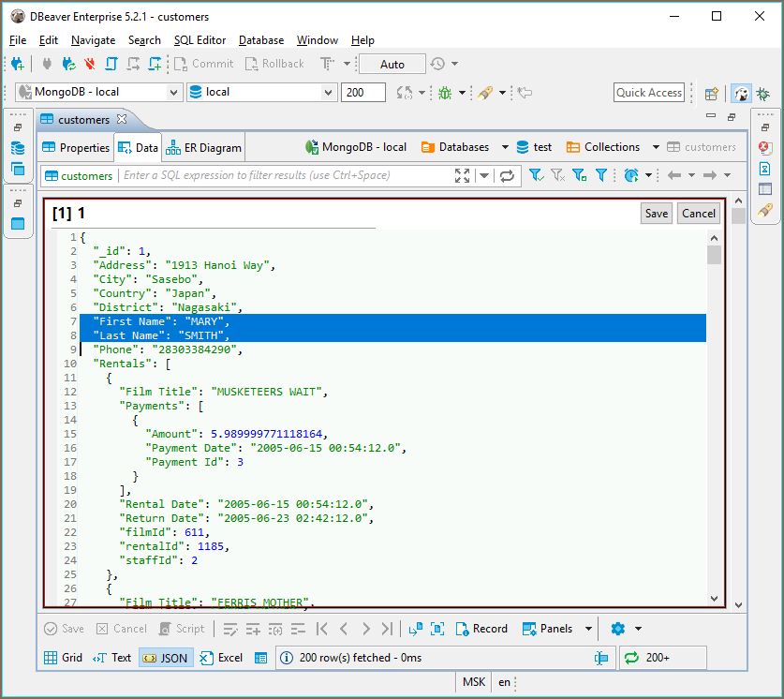Click the new connection plug icon
The height and width of the screenshot is (699, 784).
(x=17, y=64)
